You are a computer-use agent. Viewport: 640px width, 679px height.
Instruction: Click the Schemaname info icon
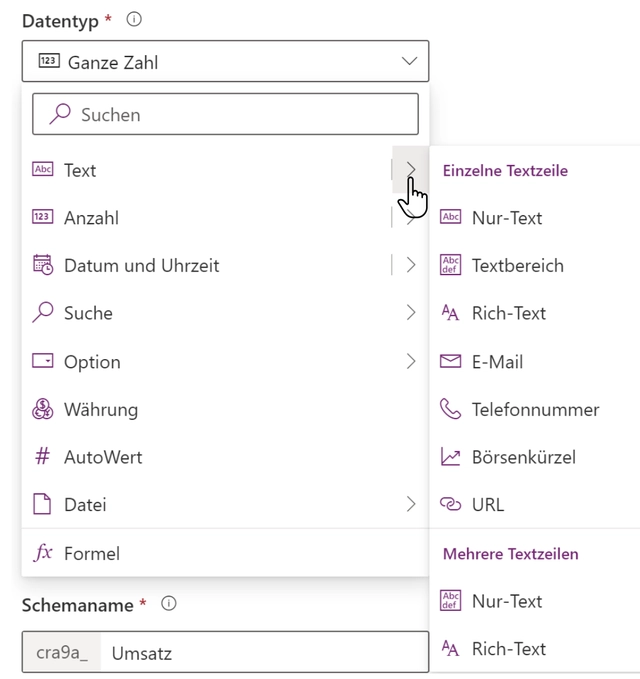tap(168, 603)
